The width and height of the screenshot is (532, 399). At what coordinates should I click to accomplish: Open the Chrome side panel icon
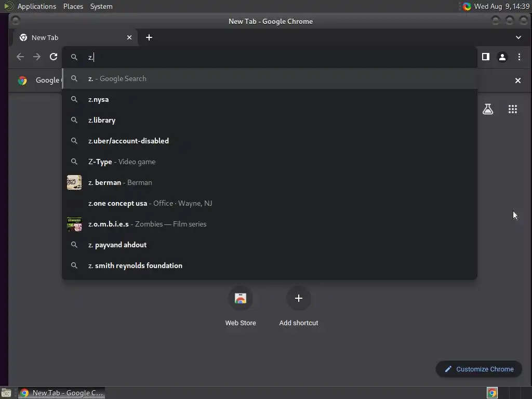486,57
